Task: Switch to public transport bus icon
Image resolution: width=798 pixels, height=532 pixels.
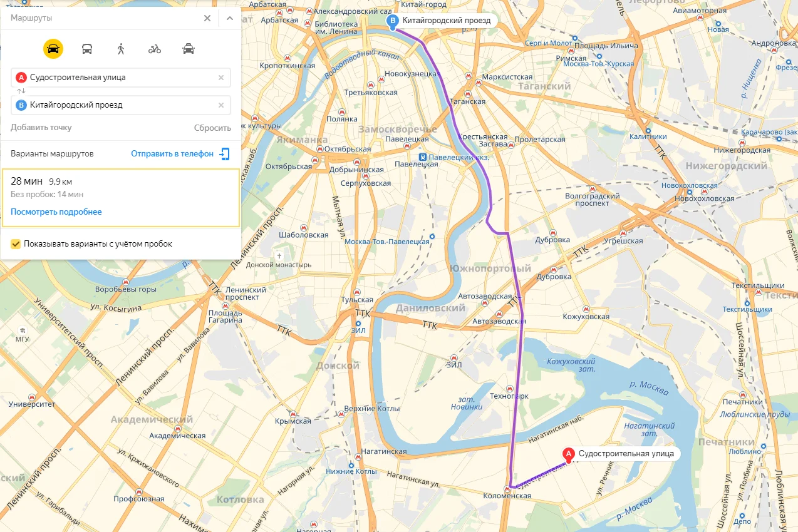Action: click(x=87, y=49)
